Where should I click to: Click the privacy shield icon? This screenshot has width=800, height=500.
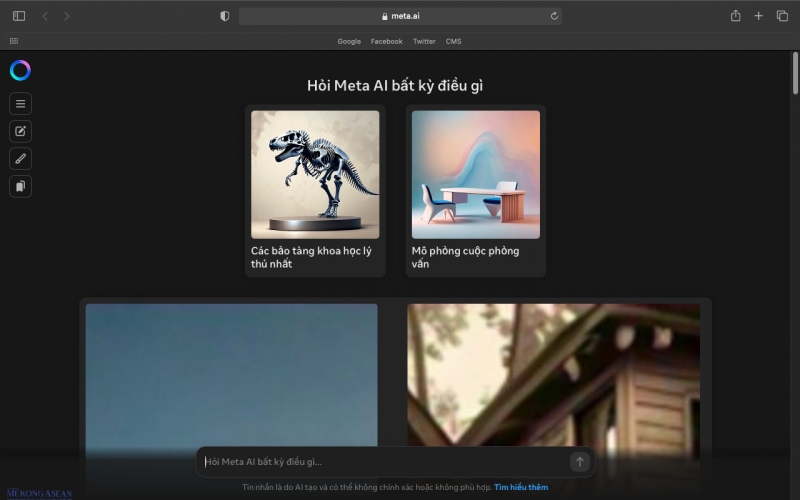[224, 16]
